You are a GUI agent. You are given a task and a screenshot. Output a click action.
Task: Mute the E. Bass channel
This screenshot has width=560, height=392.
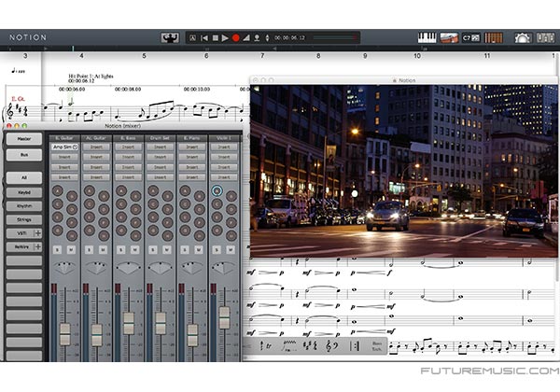click(134, 250)
